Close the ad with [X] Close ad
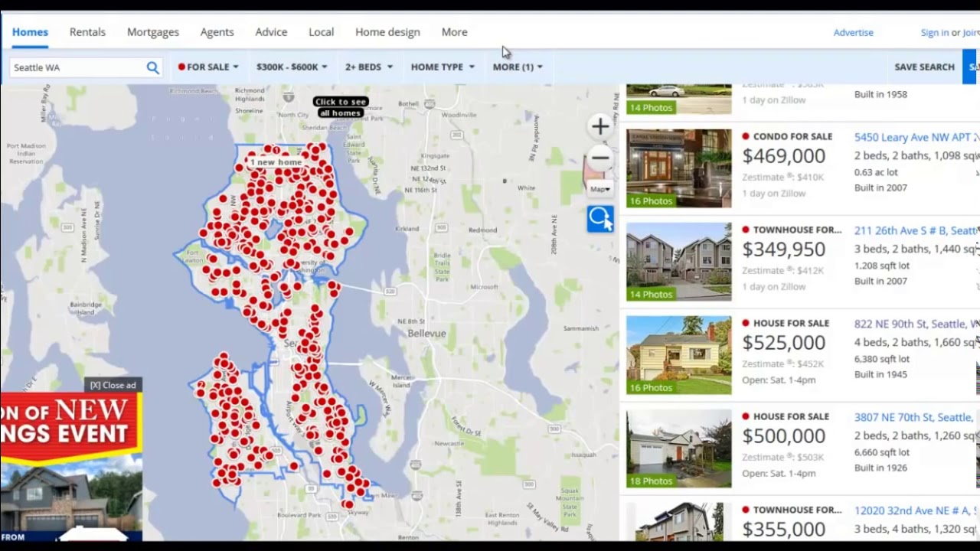The height and width of the screenshot is (551, 980). click(113, 385)
